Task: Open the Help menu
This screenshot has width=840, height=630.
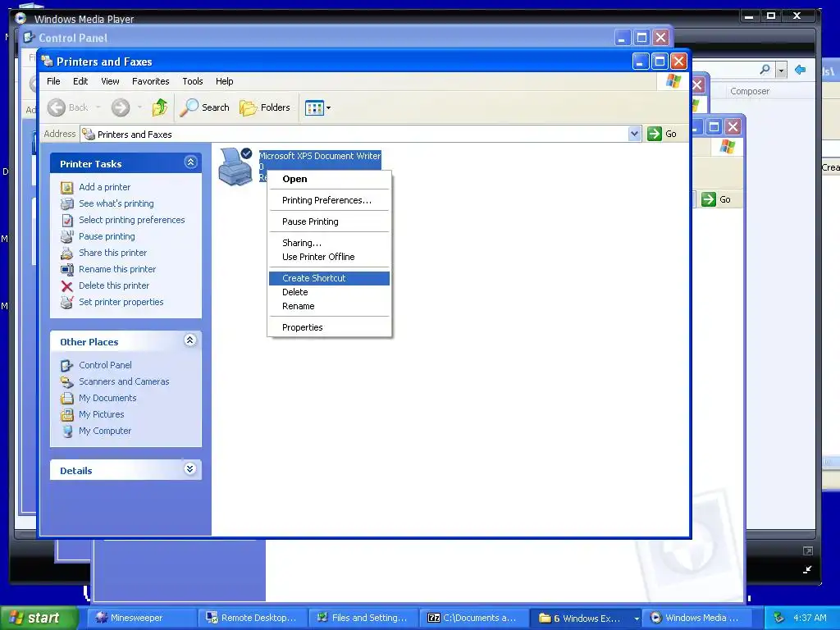Action: pos(225,81)
